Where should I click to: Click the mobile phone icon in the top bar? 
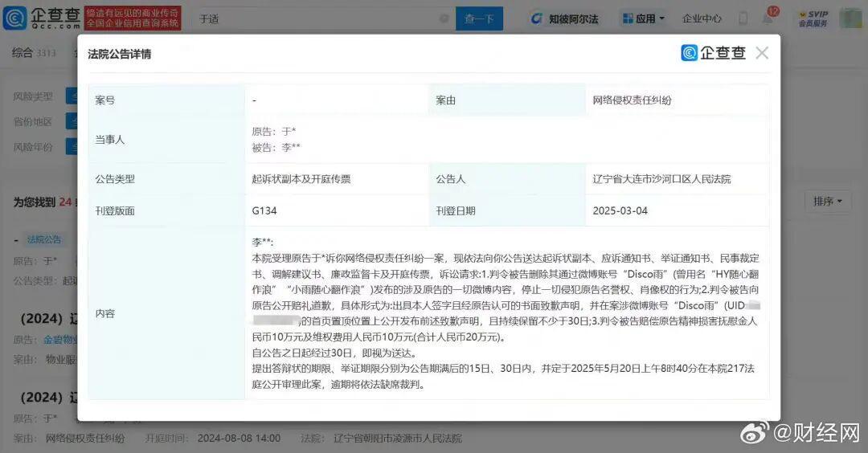pos(743,18)
